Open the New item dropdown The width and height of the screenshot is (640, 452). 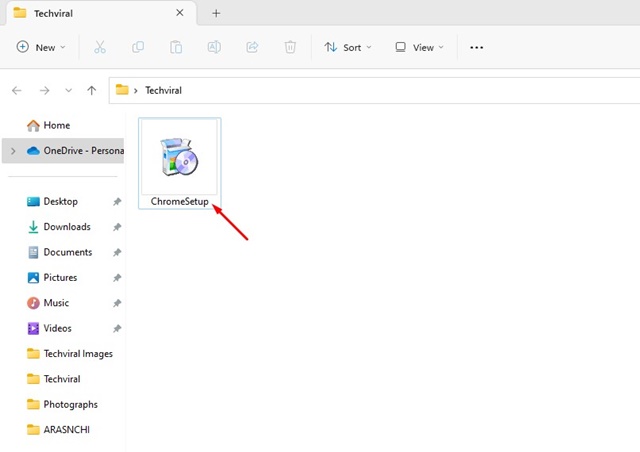tap(41, 47)
